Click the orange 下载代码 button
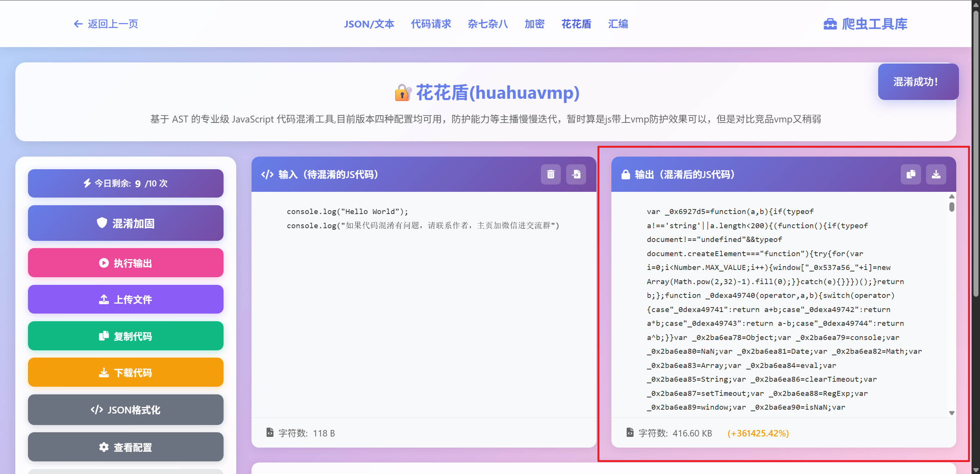 pos(126,373)
